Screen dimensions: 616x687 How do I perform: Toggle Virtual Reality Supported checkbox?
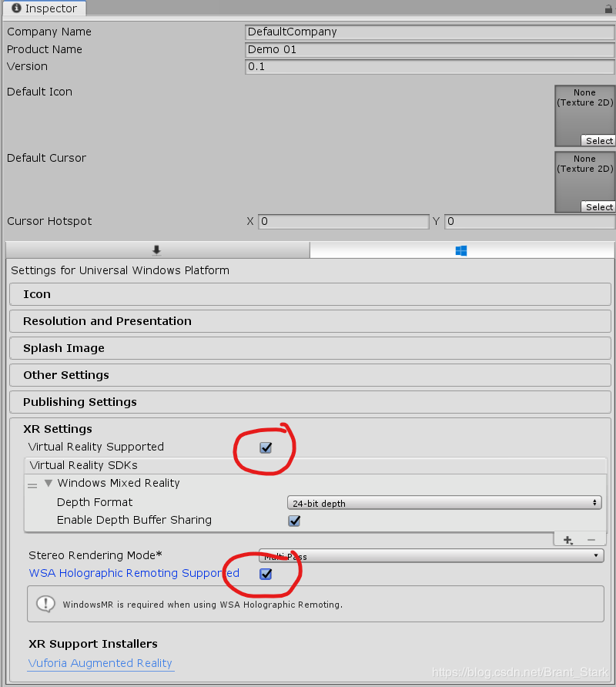tap(266, 447)
